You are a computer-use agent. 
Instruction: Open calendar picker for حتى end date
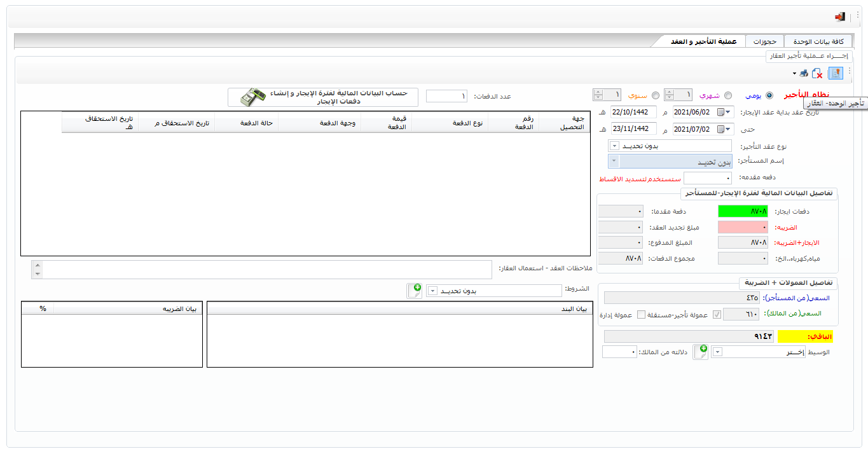pyautogui.click(x=720, y=130)
